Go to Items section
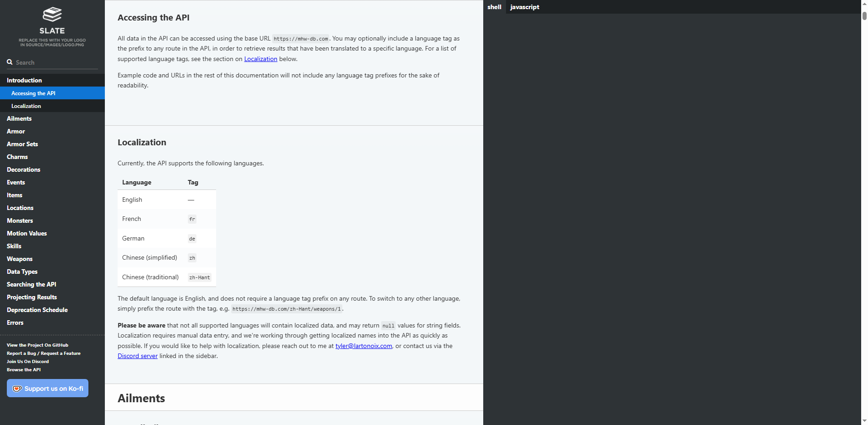The height and width of the screenshot is (425, 868). [x=52, y=195]
